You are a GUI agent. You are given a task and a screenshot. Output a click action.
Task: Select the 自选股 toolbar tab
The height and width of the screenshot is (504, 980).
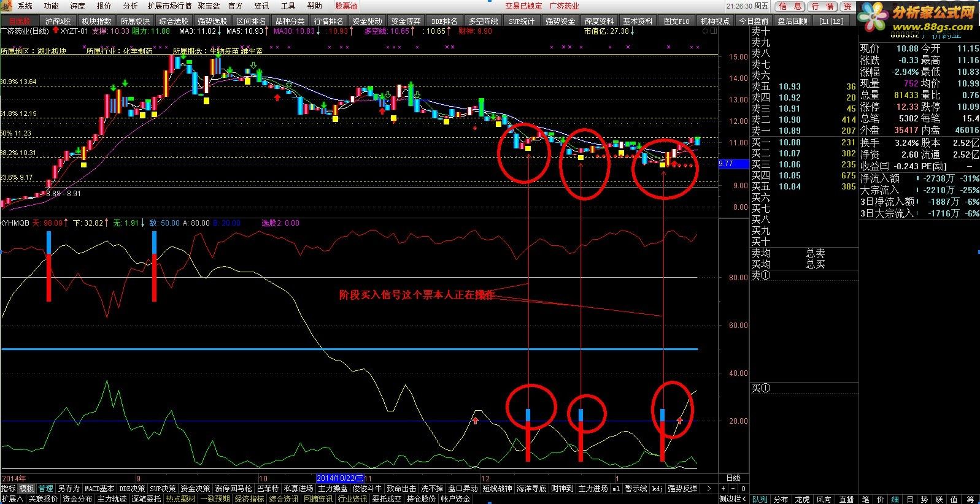click(x=19, y=21)
